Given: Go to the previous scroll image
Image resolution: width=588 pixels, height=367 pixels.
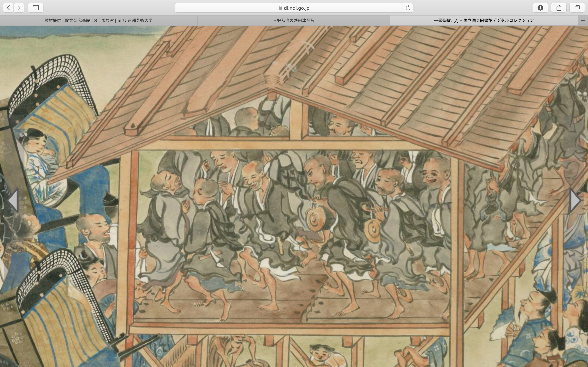Looking at the screenshot, I should pos(13,200).
